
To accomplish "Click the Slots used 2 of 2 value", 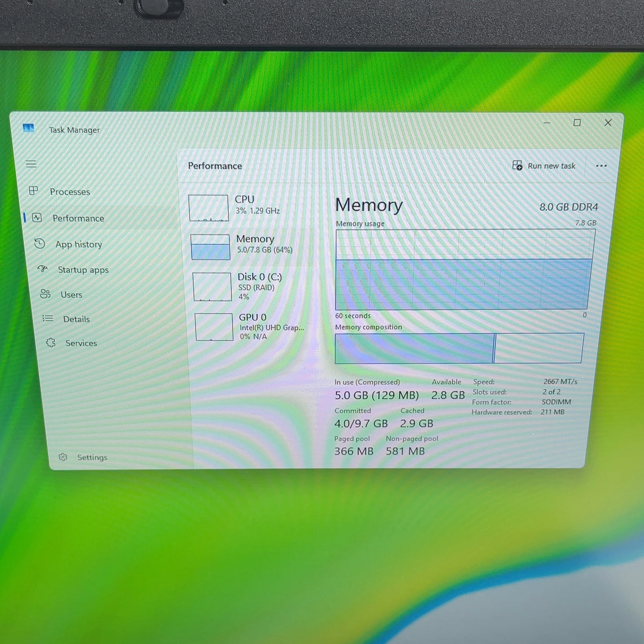I will tap(551, 392).
